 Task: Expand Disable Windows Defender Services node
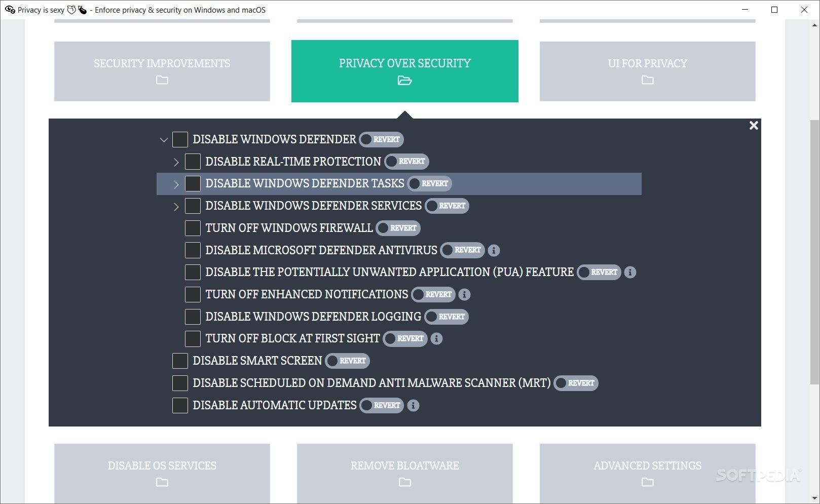click(176, 206)
